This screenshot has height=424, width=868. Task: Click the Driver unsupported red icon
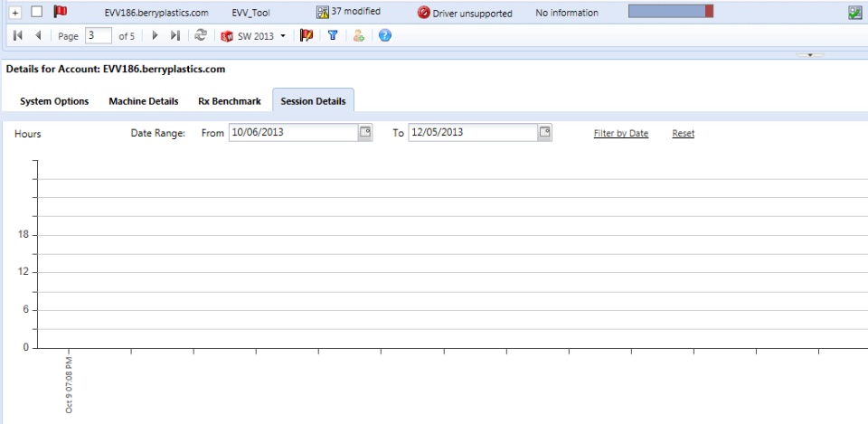[424, 13]
